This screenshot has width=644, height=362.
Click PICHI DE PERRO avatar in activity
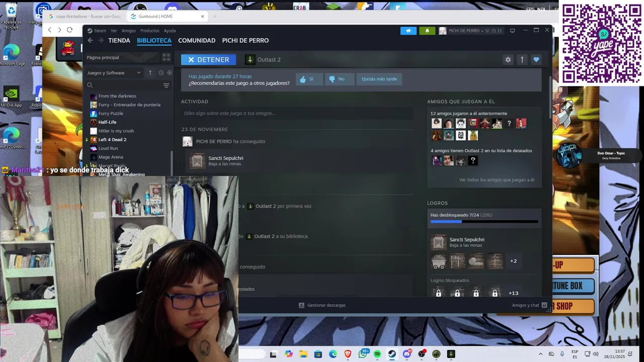tap(187, 142)
